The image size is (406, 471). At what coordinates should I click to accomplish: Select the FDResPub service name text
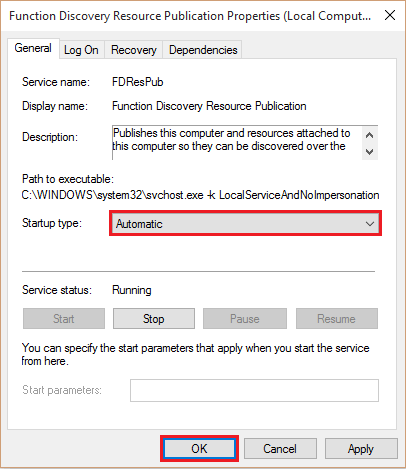point(138,82)
